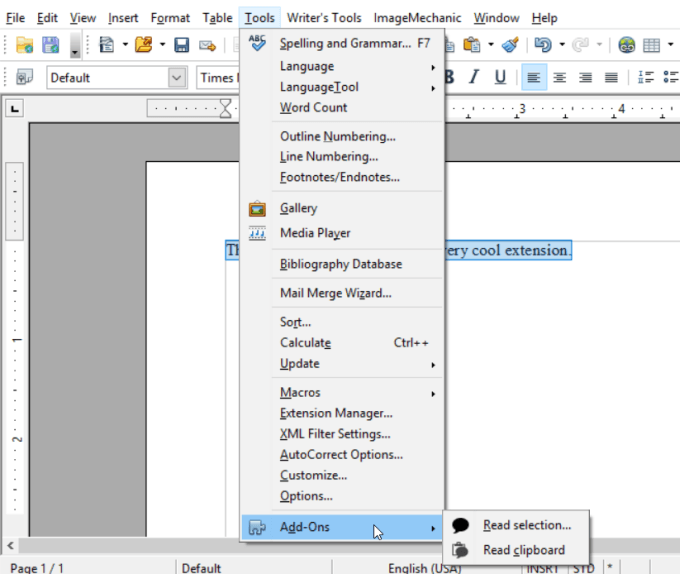Click the Read clipboard icon
The image size is (680, 574).
460,550
